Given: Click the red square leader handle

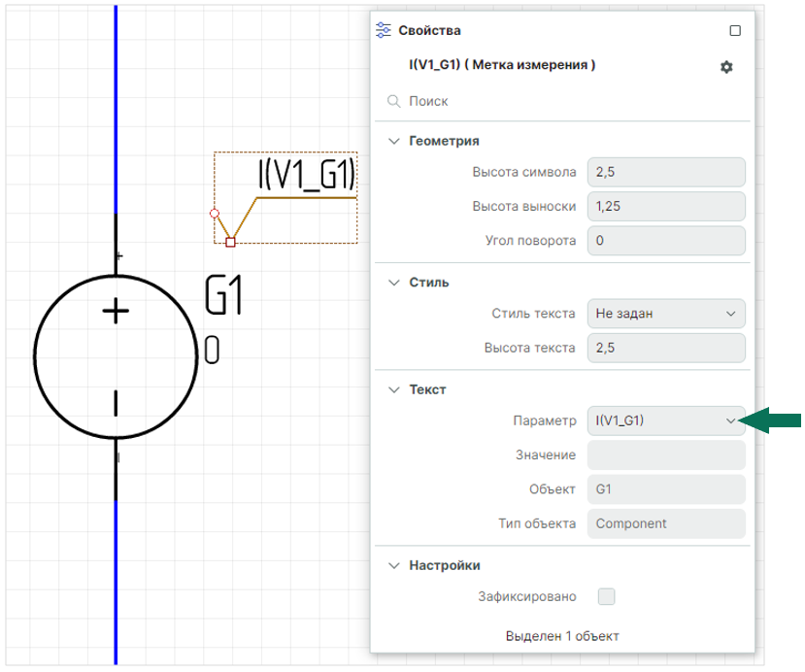Looking at the screenshot, I should click(230, 243).
